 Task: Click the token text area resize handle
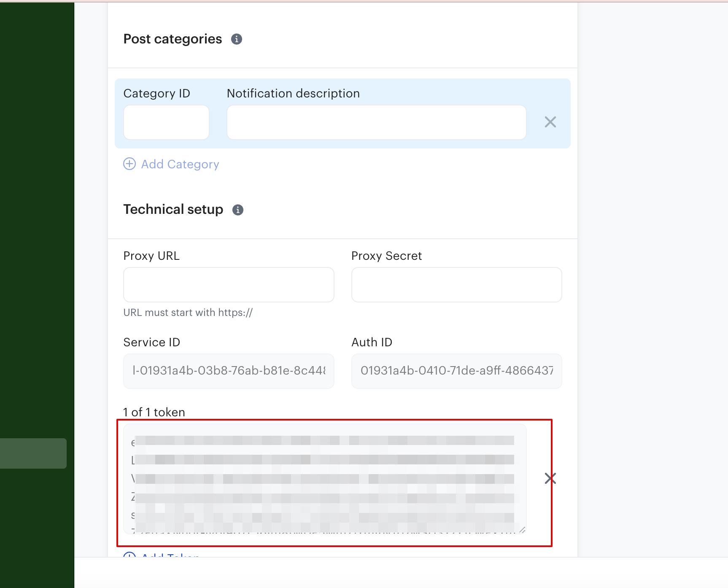point(522,530)
